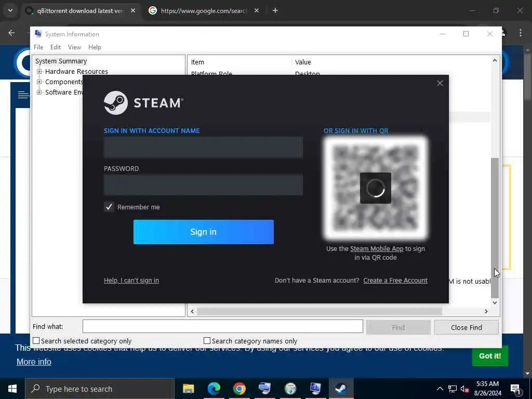Click the horizontal scrollbar thumb in details pane
The image size is (532, 399).
point(320,312)
